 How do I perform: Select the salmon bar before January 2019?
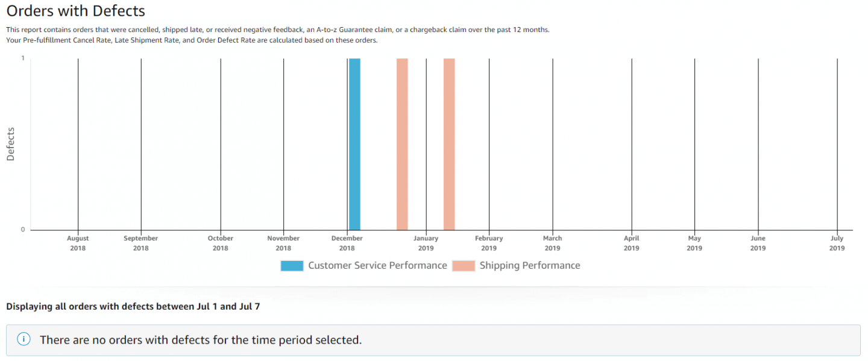402,144
